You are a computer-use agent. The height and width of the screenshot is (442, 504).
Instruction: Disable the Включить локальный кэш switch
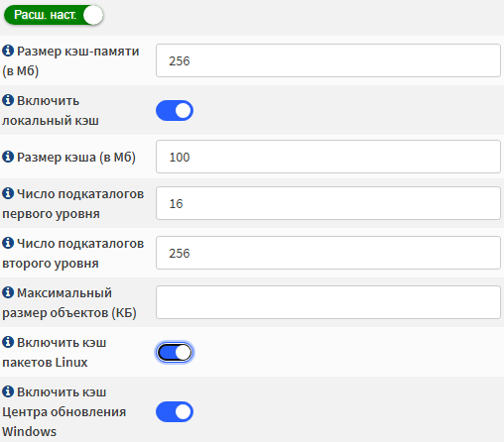point(175,111)
